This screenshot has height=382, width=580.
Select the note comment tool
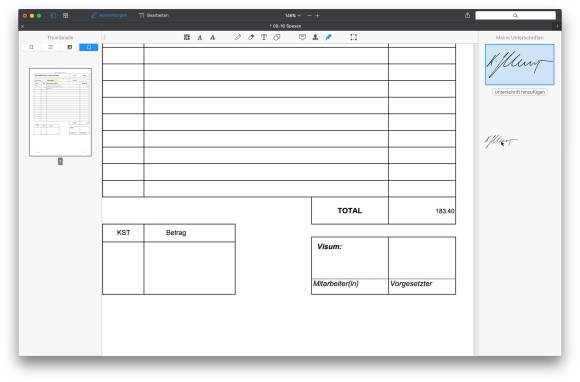302,37
